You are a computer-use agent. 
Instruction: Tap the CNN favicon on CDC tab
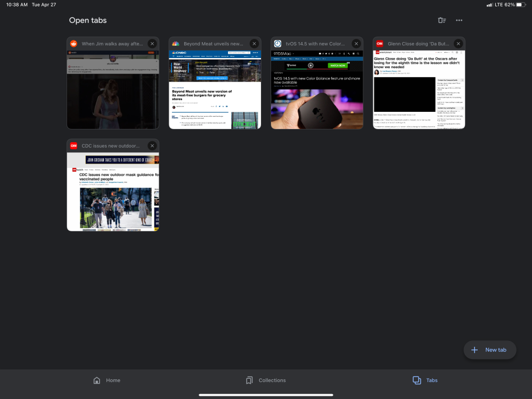click(x=73, y=146)
